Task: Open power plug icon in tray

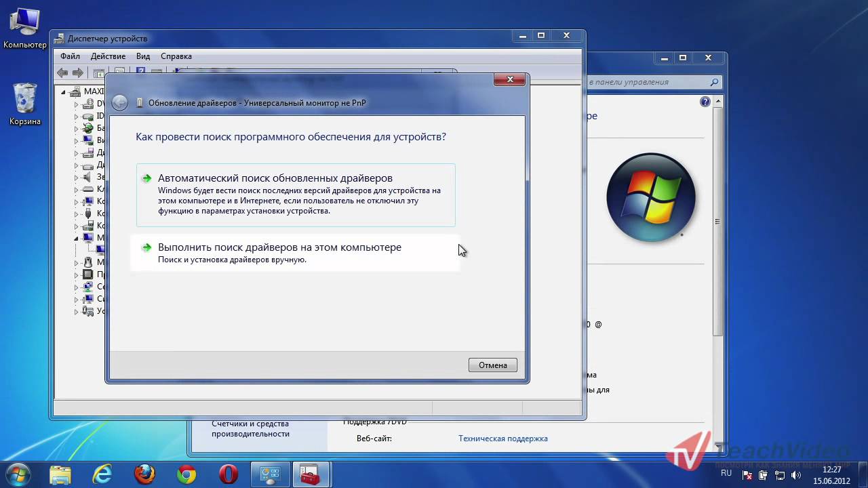Action: 762,474
